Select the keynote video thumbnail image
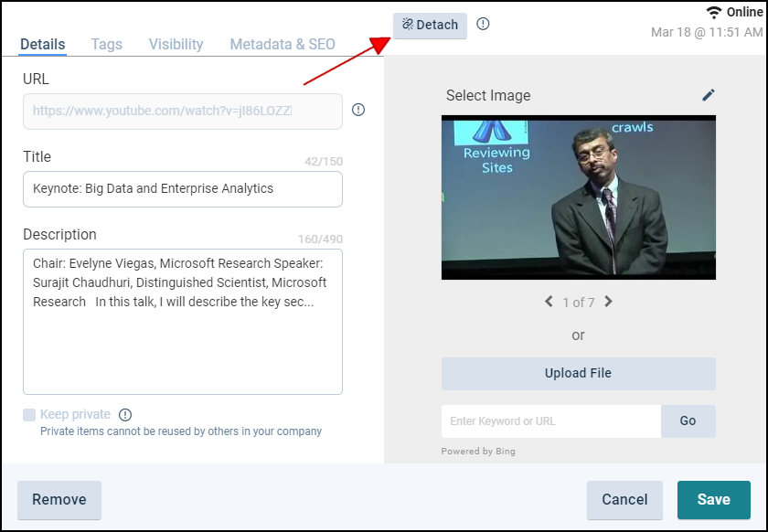768x532 pixels. [578, 197]
